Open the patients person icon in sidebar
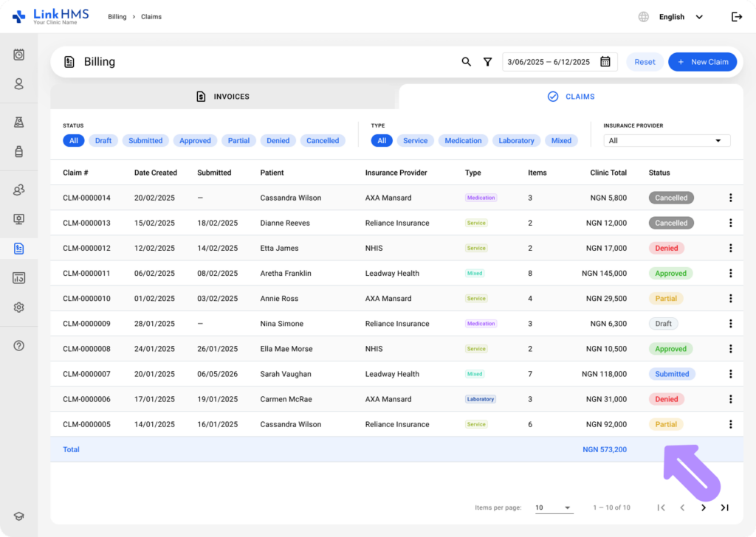Viewport: 756px width, 537px height. 18,84
